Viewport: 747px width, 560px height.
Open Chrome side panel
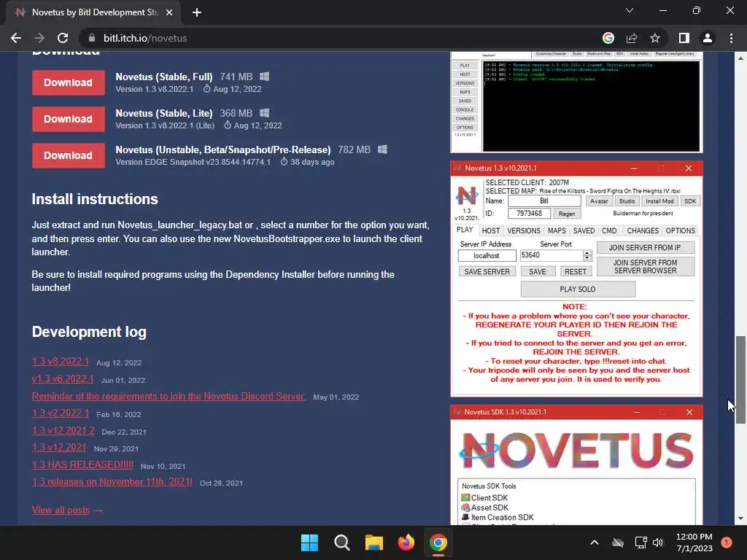(x=684, y=38)
